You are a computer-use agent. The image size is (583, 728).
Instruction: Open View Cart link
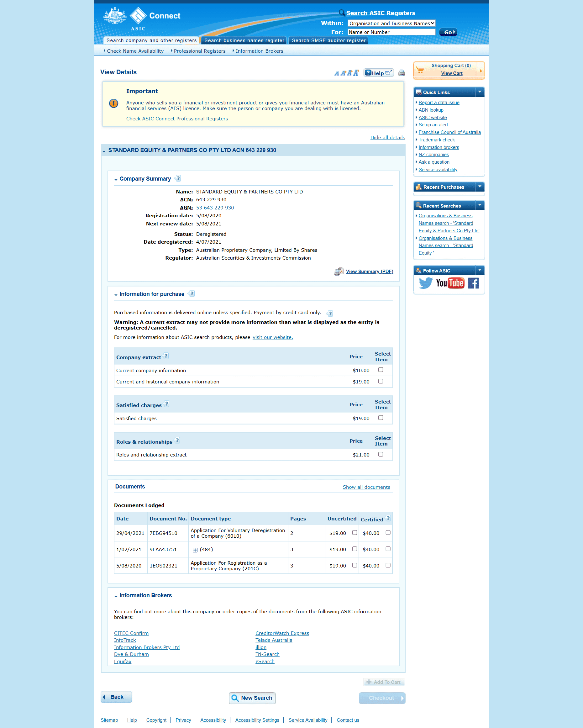452,73
